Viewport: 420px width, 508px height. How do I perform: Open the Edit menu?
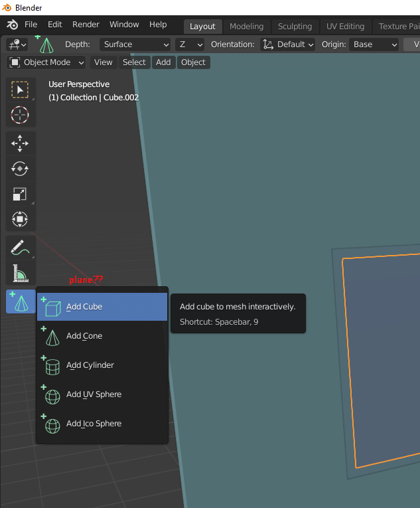coord(54,25)
